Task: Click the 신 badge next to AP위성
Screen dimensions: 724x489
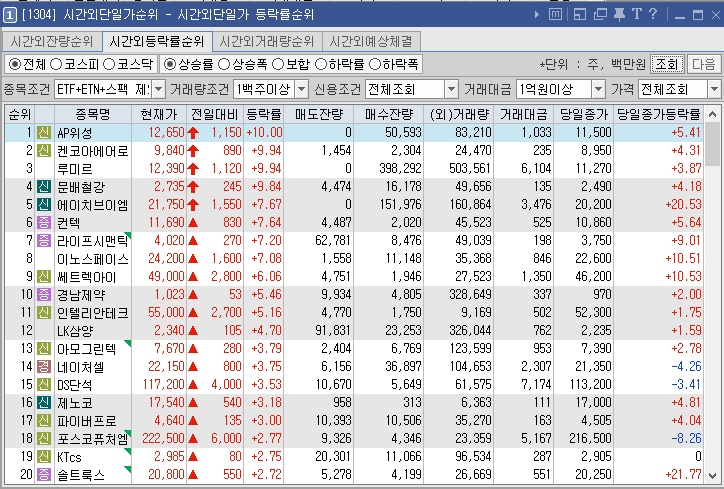Action: [44, 133]
